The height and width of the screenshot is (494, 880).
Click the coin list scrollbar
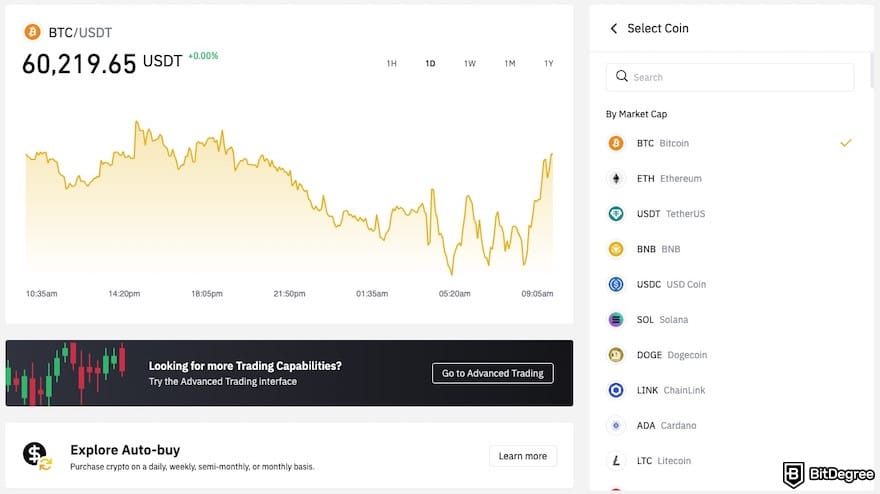(x=872, y=71)
